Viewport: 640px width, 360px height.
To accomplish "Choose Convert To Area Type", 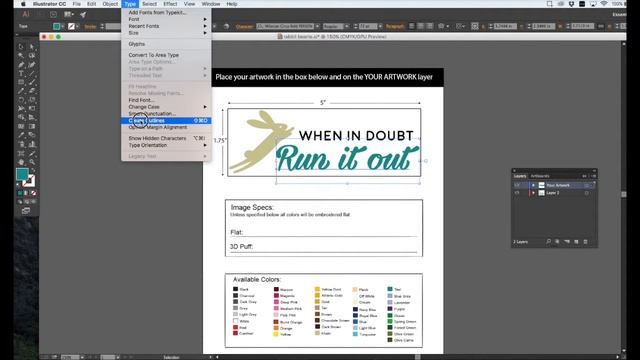I will click(x=166, y=55).
